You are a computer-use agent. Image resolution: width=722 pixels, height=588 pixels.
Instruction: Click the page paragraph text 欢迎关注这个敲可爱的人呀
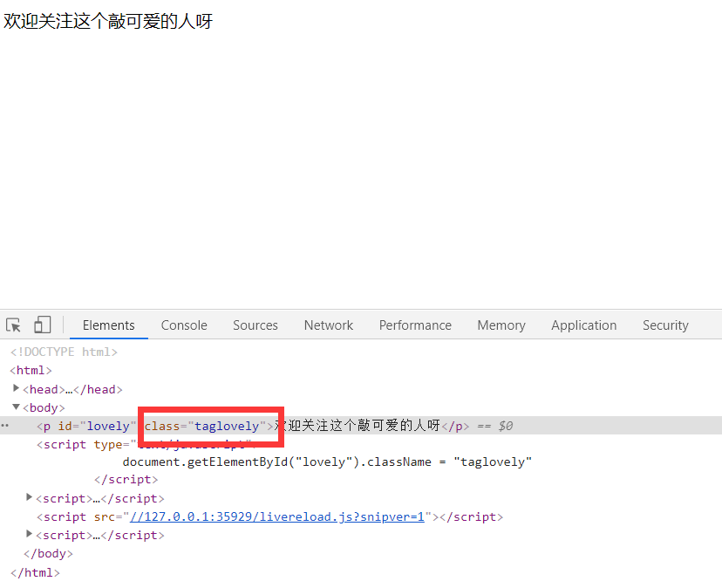108,21
